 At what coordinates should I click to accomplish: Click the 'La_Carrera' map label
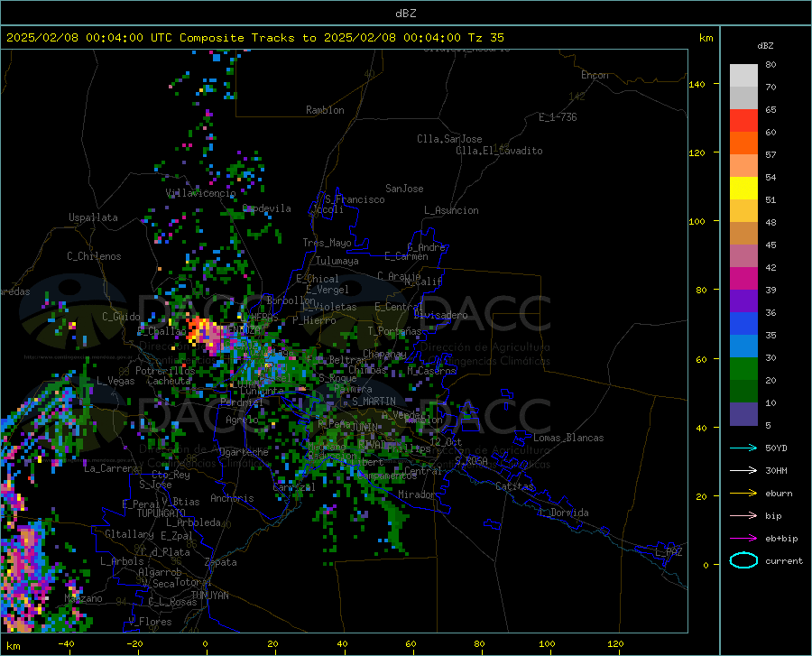pos(111,468)
